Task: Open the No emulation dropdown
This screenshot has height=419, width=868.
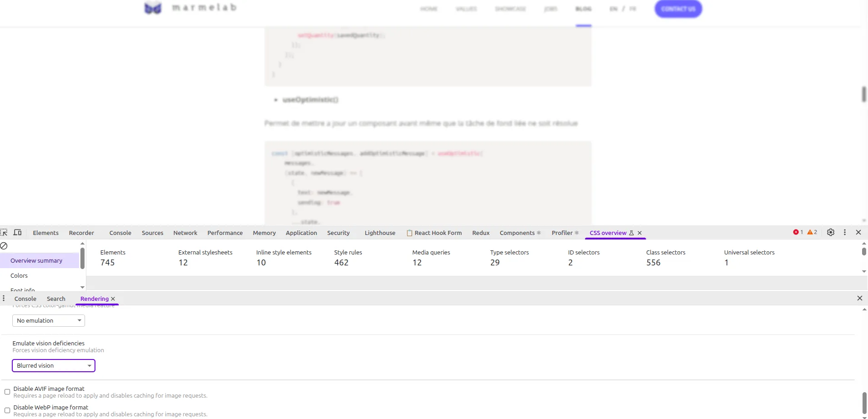Action: 48,320
